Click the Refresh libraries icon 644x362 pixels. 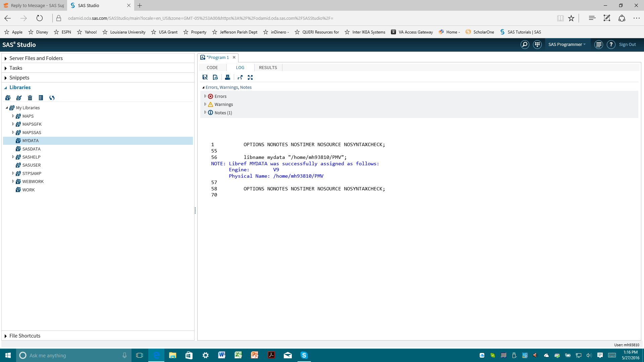click(52, 98)
